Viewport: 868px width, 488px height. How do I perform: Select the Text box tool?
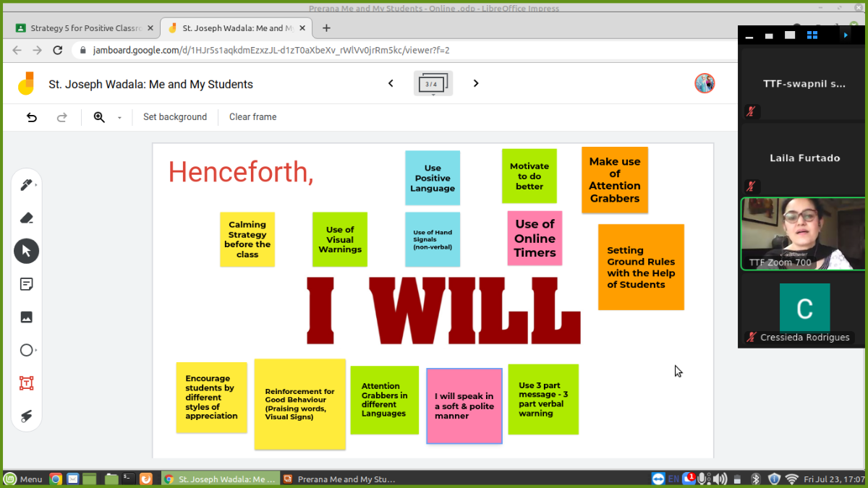click(x=26, y=383)
